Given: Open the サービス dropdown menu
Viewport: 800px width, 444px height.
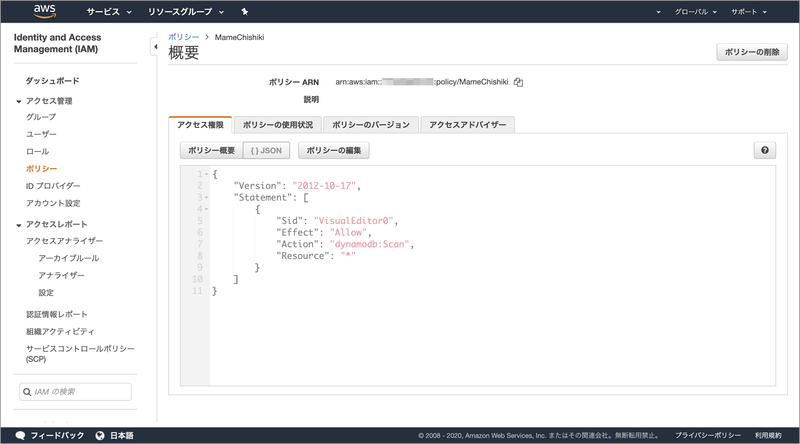Looking at the screenshot, I should pos(109,12).
